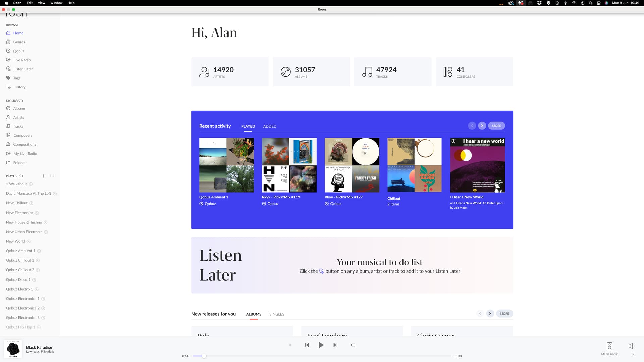The width and height of the screenshot is (644, 362).
Task: Open History from the sidebar
Action: coord(16,87)
